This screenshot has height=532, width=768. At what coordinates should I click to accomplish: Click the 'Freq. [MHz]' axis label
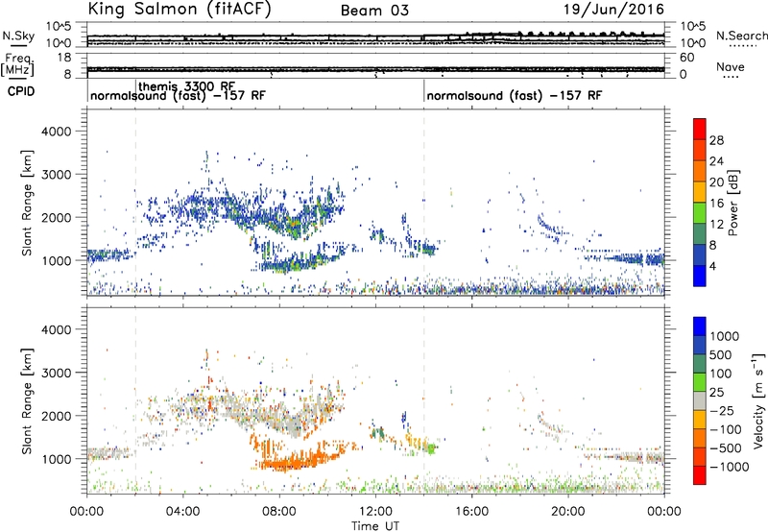pyautogui.click(x=17, y=65)
